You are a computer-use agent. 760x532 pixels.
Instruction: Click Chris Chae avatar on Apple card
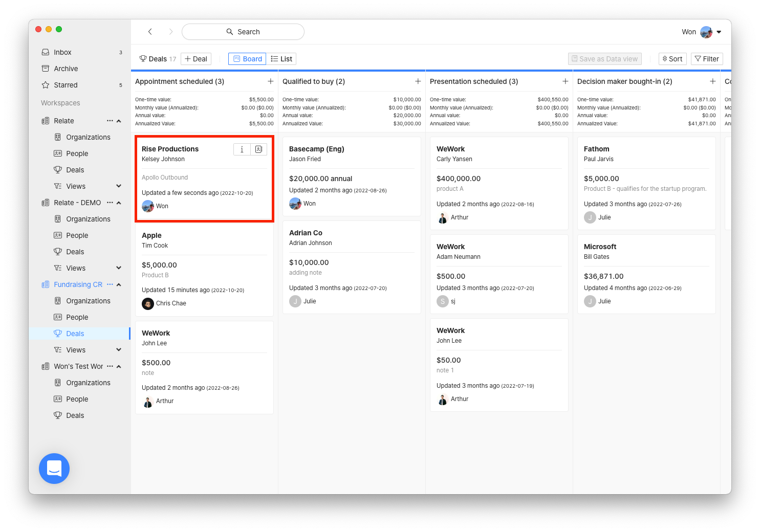coord(148,303)
